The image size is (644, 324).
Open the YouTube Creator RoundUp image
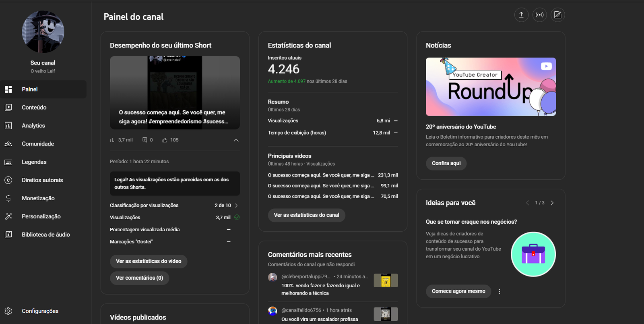(x=491, y=87)
